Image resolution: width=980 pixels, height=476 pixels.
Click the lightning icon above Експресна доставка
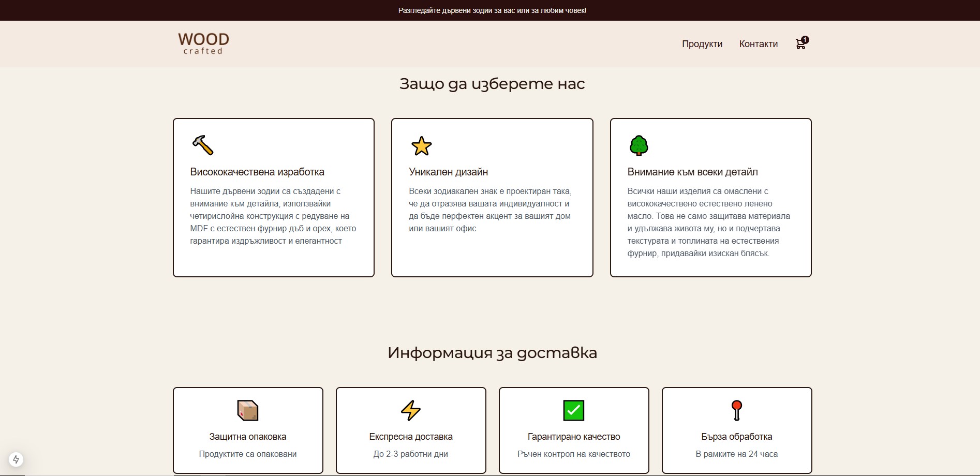click(x=411, y=411)
